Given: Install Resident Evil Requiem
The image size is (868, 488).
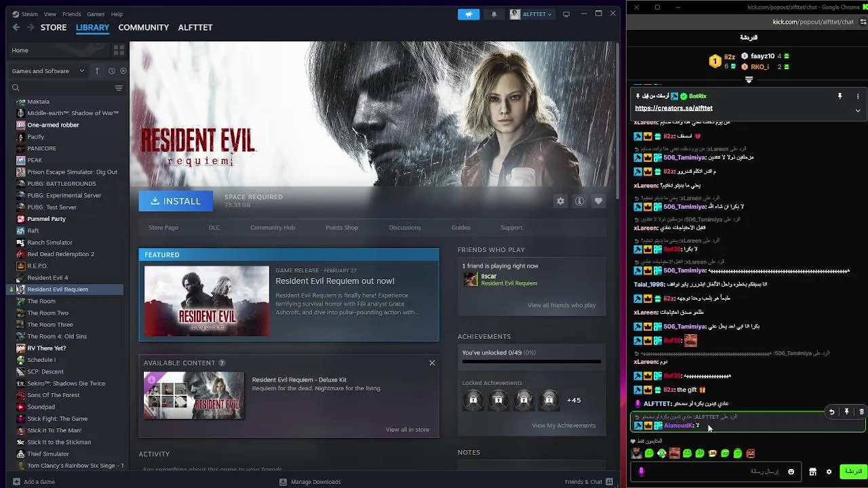Looking at the screenshot, I should pos(176,201).
